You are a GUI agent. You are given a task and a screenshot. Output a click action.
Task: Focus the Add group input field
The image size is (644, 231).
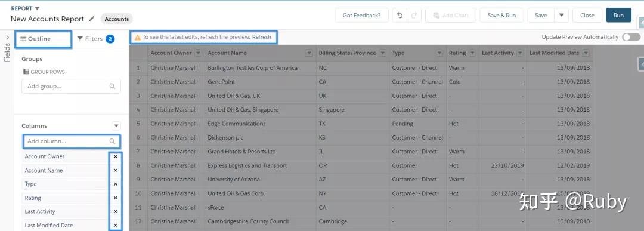click(x=71, y=87)
